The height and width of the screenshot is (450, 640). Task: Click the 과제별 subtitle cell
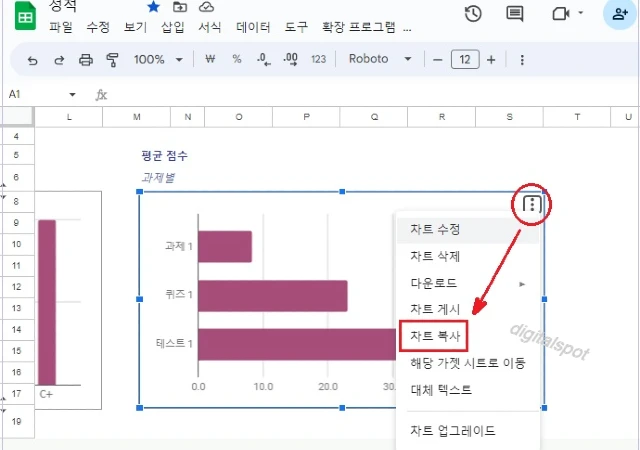pos(158,177)
